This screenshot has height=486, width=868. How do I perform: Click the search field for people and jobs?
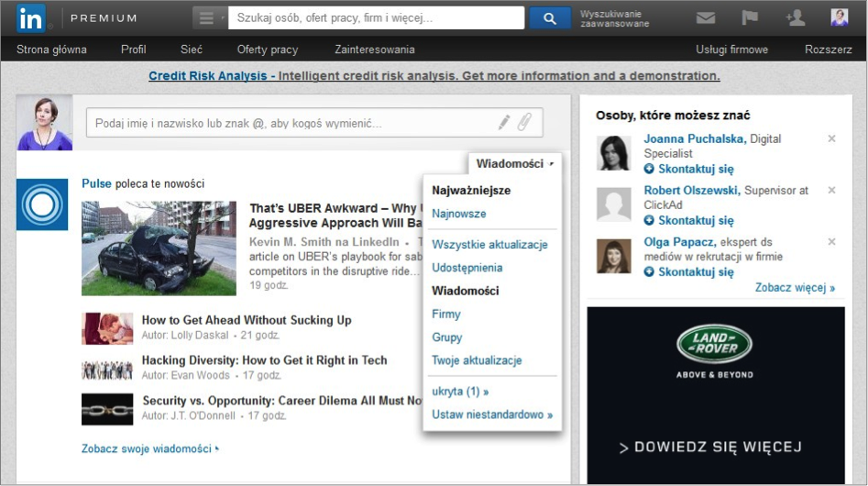click(x=377, y=17)
